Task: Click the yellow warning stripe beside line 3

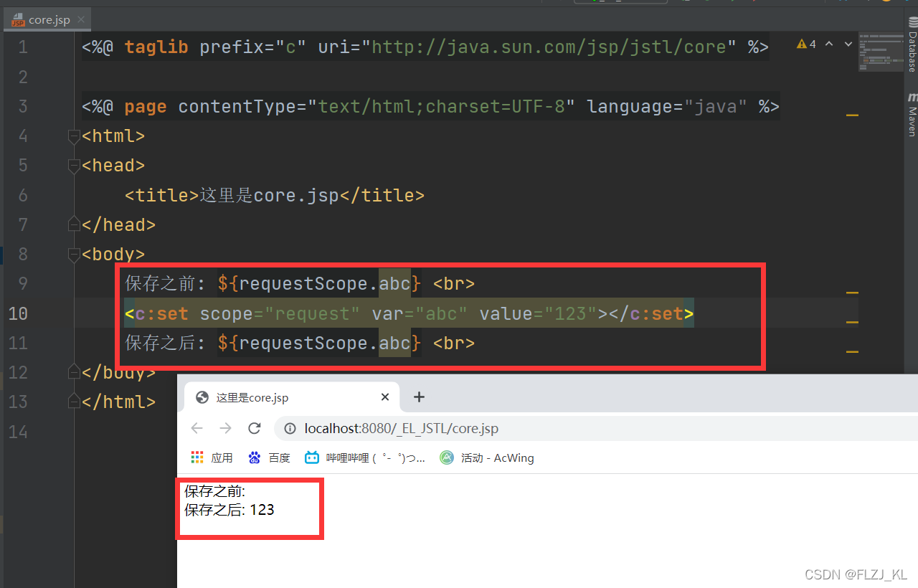Action: [x=852, y=115]
